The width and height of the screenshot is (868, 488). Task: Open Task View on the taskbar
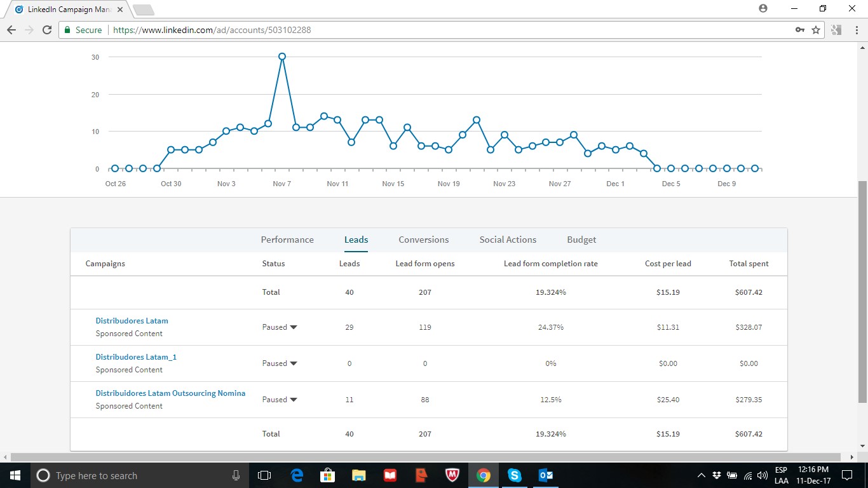(264, 475)
